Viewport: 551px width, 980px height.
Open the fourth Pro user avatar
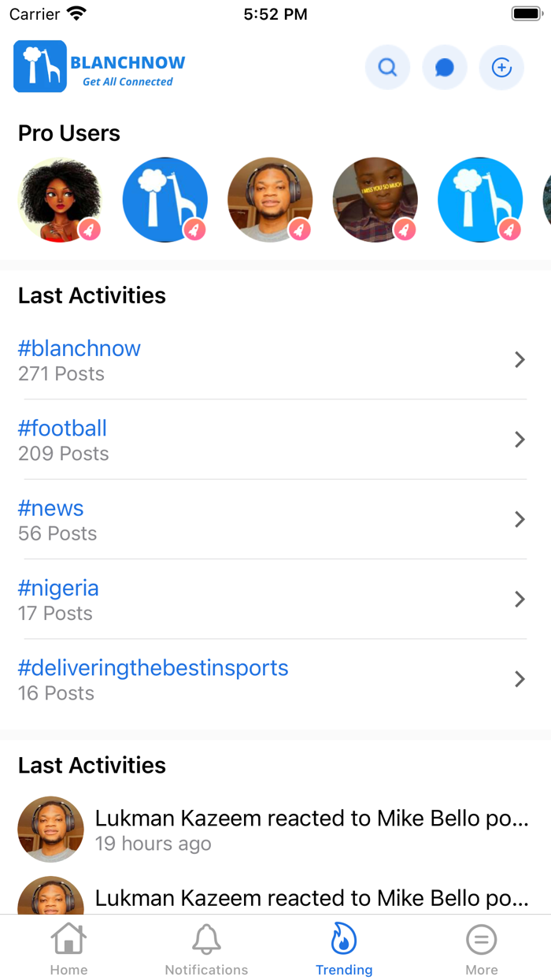(x=375, y=199)
